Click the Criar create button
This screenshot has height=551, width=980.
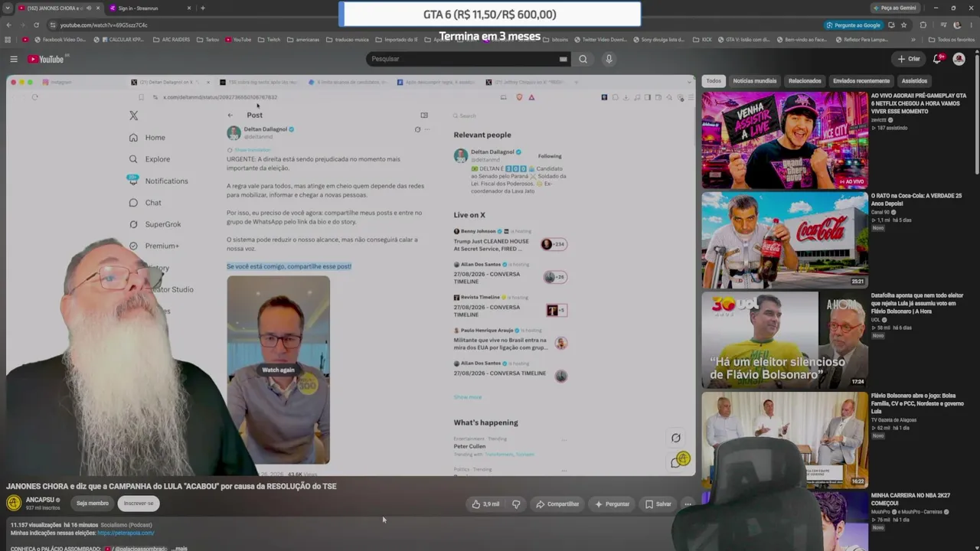(x=909, y=59)
